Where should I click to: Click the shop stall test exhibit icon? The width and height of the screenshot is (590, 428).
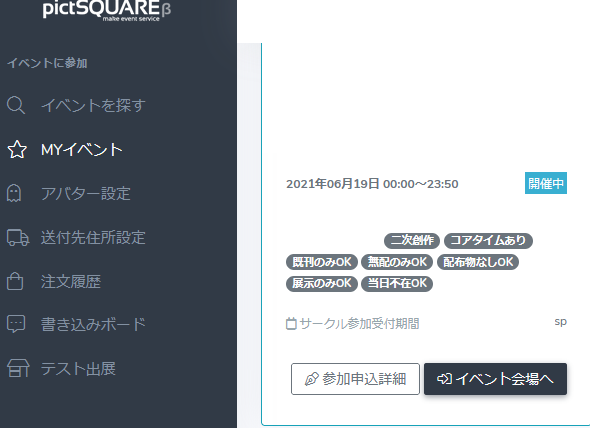18,368
